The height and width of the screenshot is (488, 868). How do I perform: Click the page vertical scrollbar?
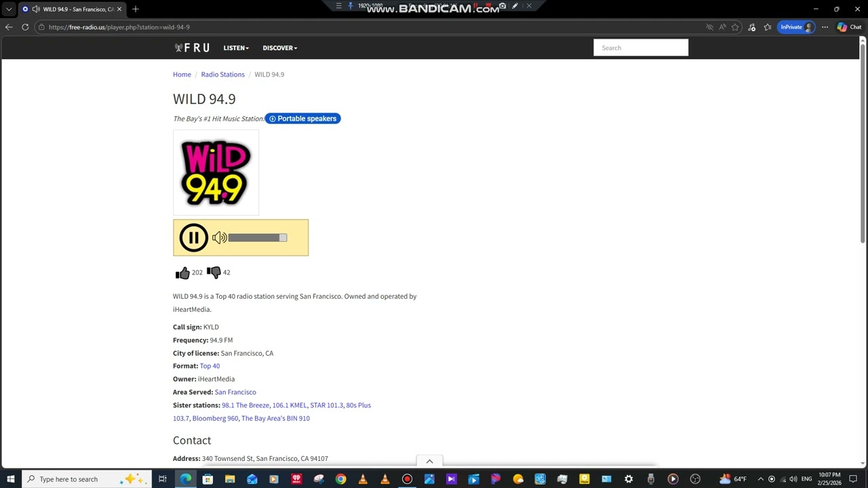coord(863,142)
